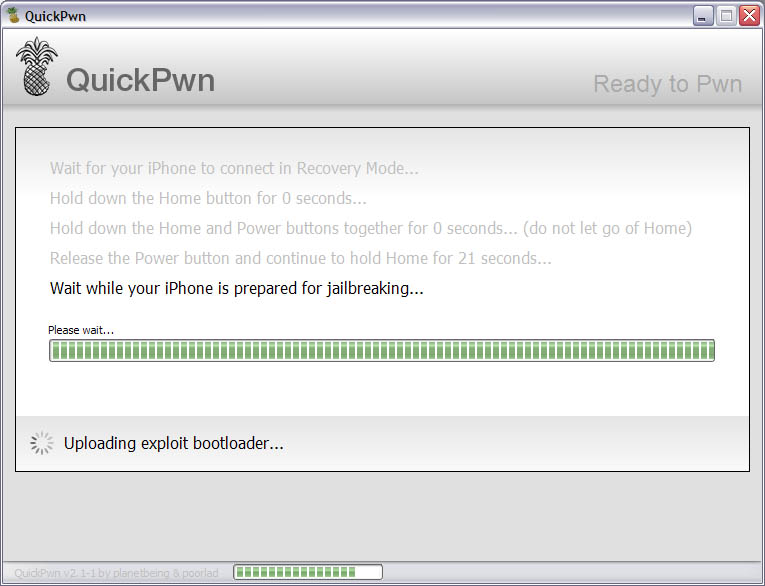Click the small progress bar in status bar

(308, 572)
